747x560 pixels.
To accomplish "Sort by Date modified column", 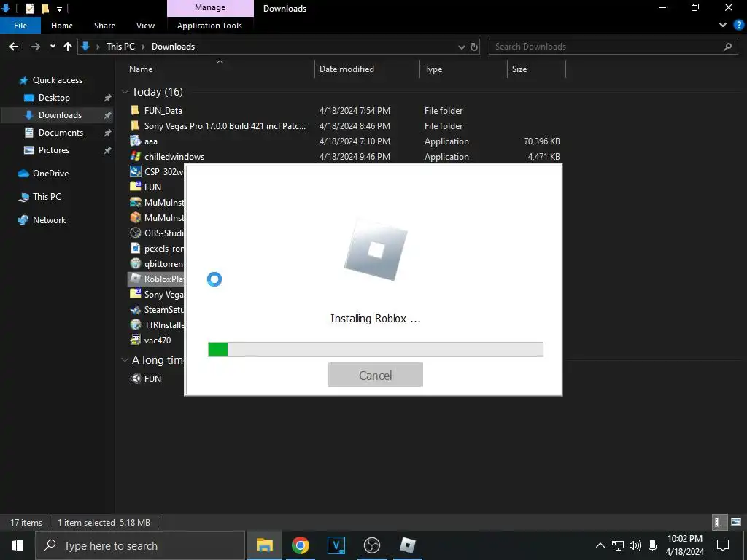I will (347, 69).
